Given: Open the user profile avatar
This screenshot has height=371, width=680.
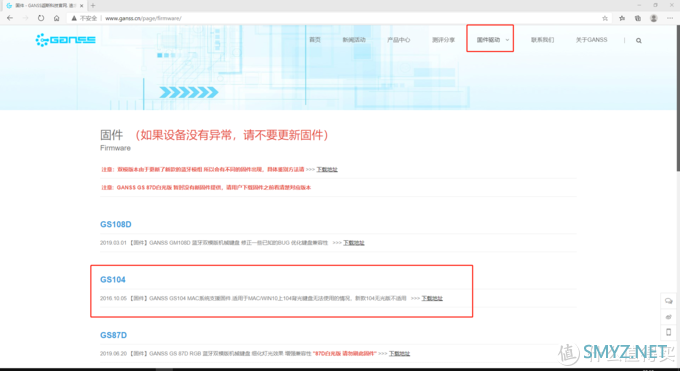Looking at the screenshot, I should pos(654,18).
